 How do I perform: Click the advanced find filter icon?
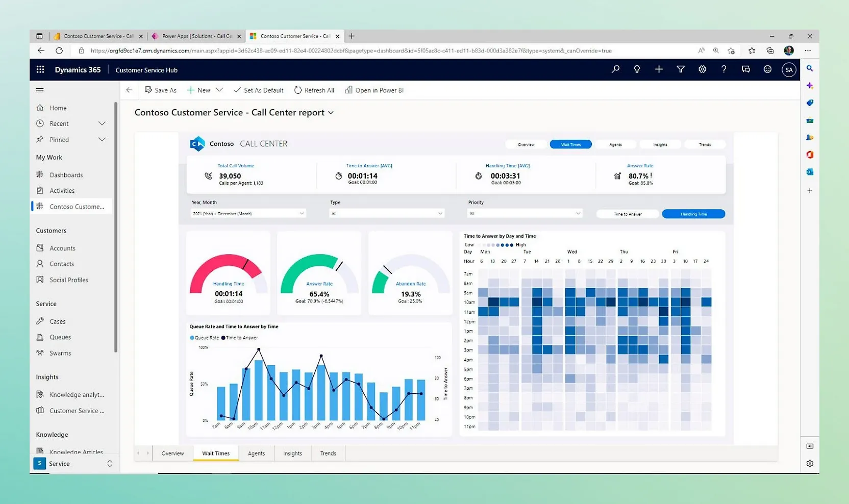coord(681,69)
